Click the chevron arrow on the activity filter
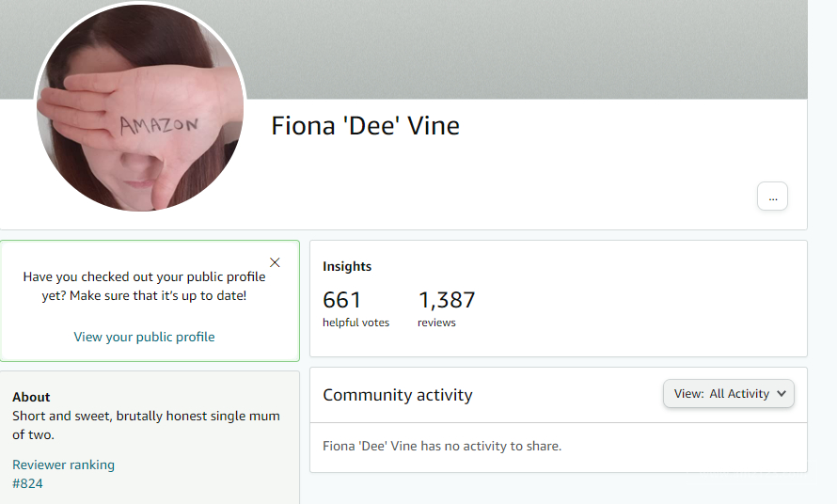Screen dimensions: 837x504 pos(782,393)
